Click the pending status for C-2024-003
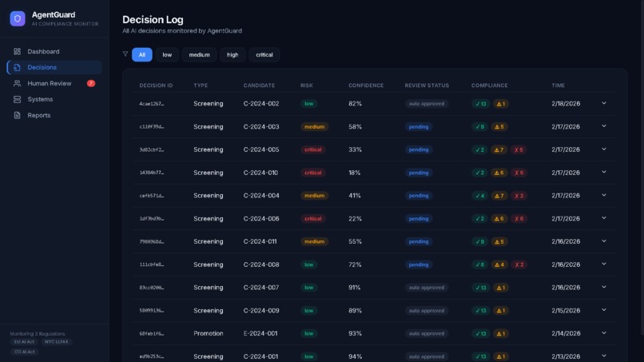This screenshot has height=362, width=644. (419, 127)
